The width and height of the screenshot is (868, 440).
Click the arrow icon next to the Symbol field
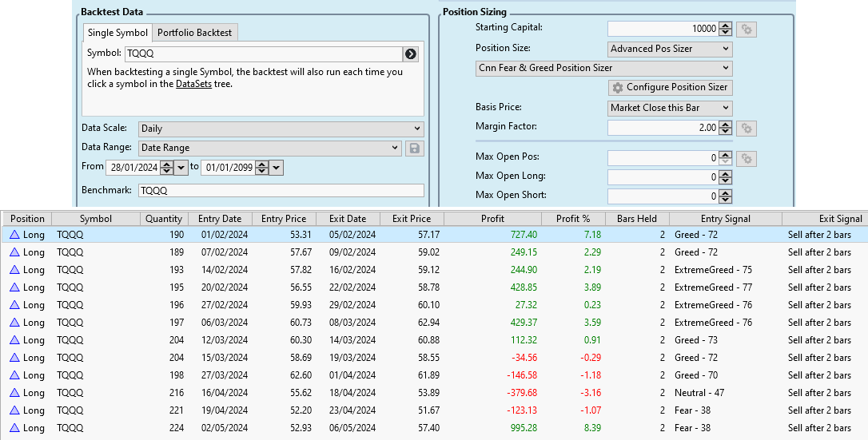coord(411,54)
